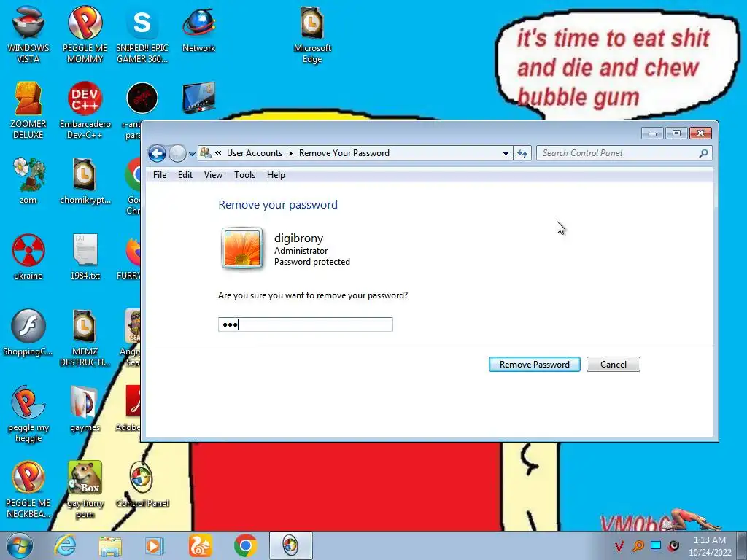Close the Remove Your Password window

(700, 133)
